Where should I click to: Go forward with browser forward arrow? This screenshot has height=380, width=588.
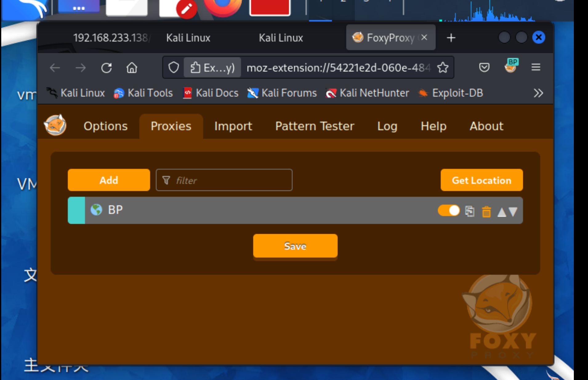point(81,68)
